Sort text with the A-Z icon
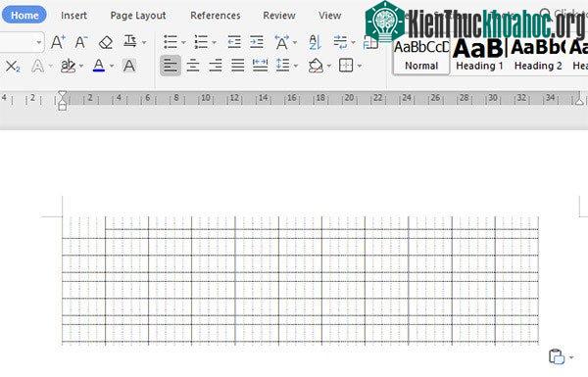This screenshot has width=588, height=377. [x=315, y=42]
